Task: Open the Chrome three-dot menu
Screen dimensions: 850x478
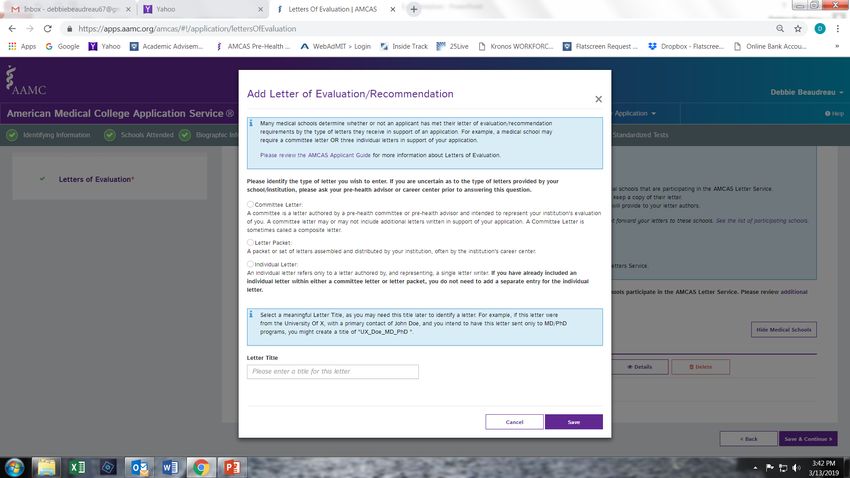Action: tap(838, 29)
